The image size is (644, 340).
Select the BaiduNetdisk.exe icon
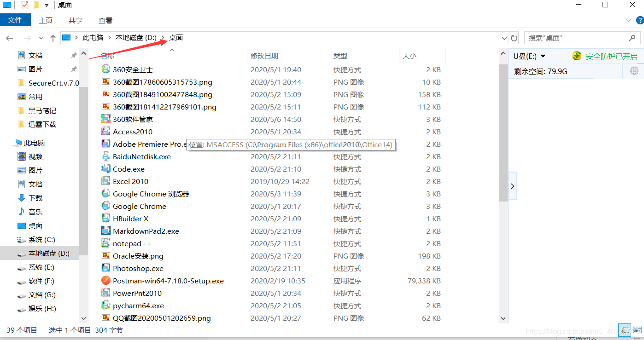[x=106, y=156]
